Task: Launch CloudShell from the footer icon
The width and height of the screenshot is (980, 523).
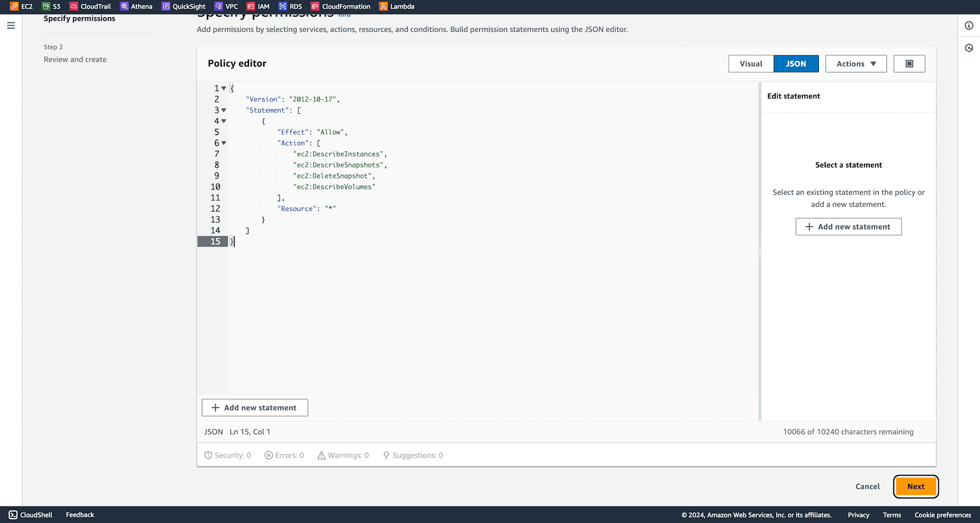Action: [x=13, y=515]
